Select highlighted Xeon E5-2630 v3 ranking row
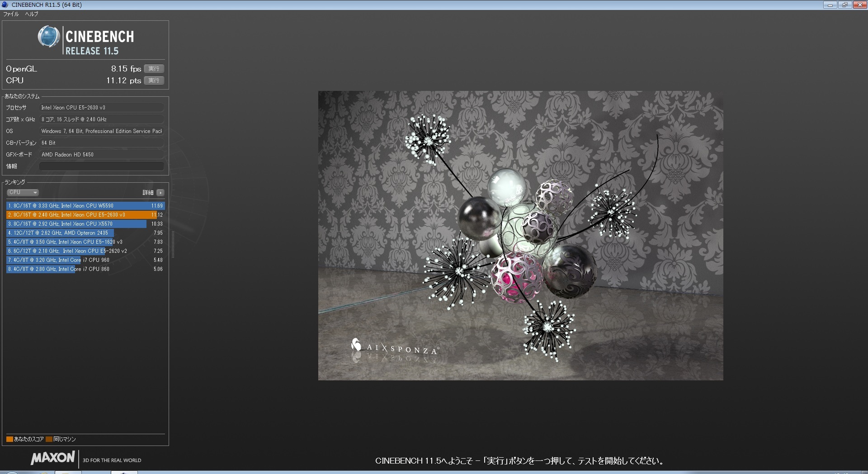Image resolution: width=868 pixels, height=474 pixels. click(x=85, y=215)
